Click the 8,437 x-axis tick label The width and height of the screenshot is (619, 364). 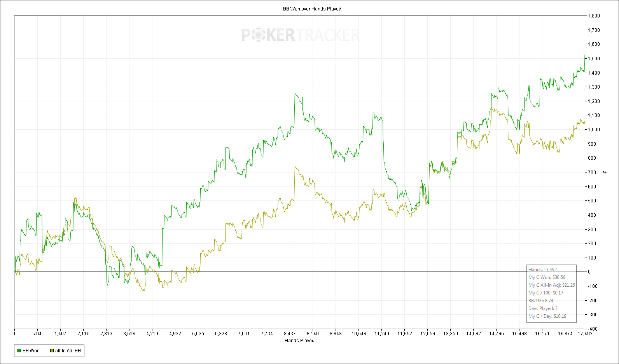(290, 333)
